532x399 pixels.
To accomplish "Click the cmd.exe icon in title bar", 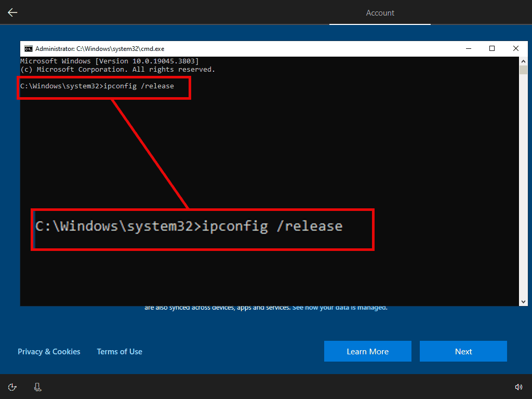I will (x=29, y=49).
